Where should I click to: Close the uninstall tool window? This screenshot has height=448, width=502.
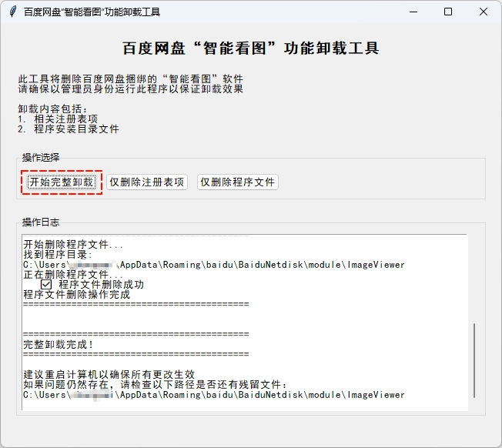coord(483,12)
